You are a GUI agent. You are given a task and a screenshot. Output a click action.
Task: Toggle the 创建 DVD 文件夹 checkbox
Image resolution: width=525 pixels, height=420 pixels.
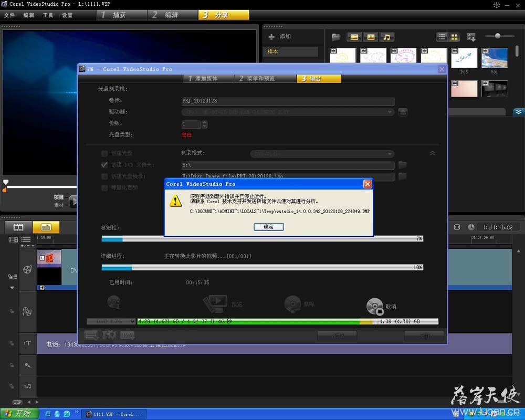point(104,165)
